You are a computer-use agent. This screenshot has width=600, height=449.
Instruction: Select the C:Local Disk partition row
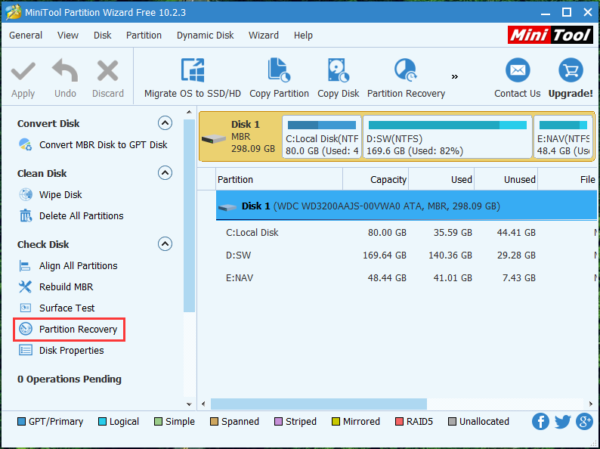click(x=408, y=232)
